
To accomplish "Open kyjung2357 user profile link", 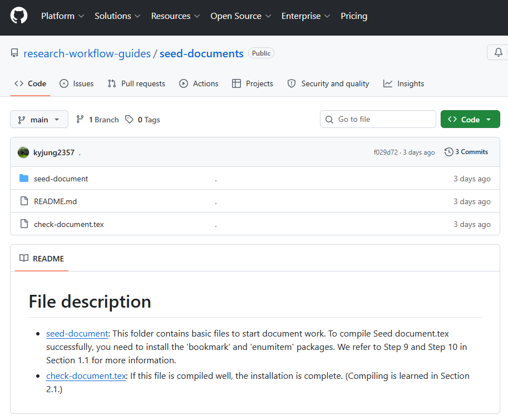I will [x=54, y=152].
